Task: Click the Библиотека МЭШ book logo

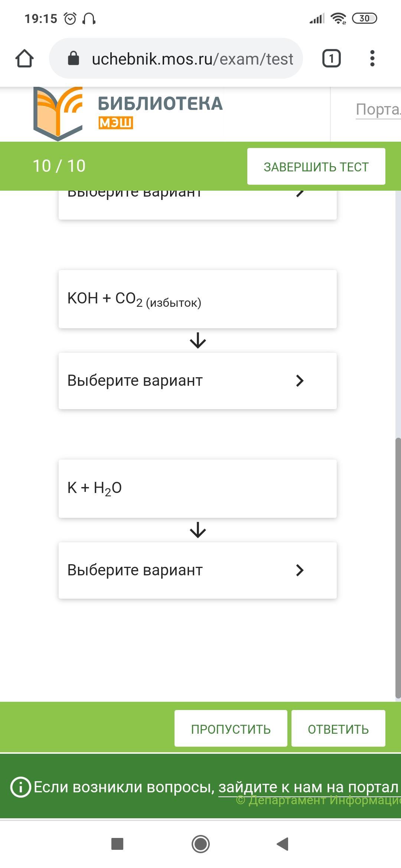Action: [x=58, y=114]
